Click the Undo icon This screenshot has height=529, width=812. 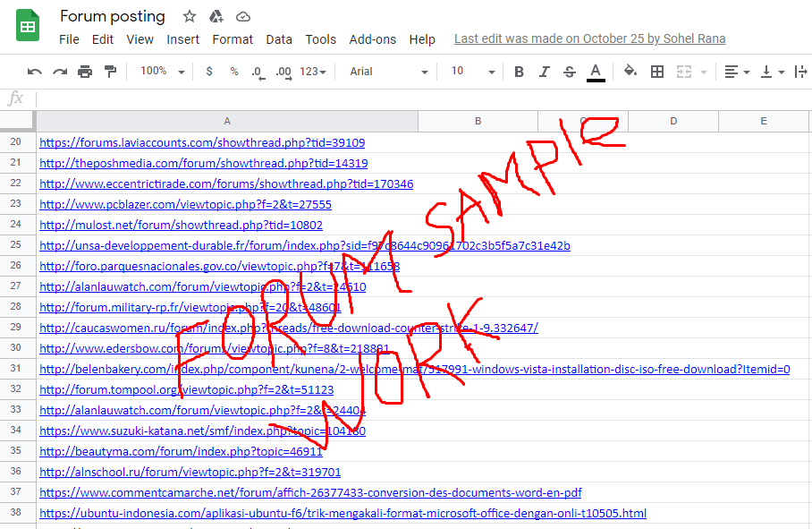click(x=36, y=71)
